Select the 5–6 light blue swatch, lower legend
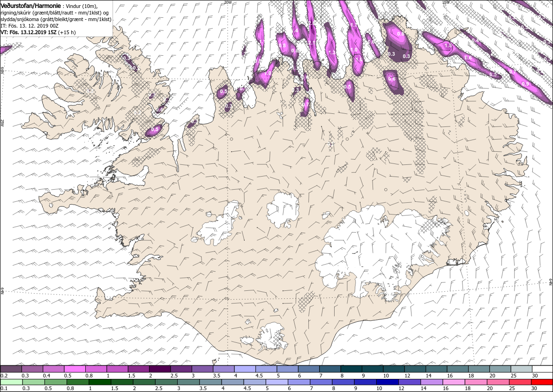This screenshot has height=392, width=553. (276, 383)
